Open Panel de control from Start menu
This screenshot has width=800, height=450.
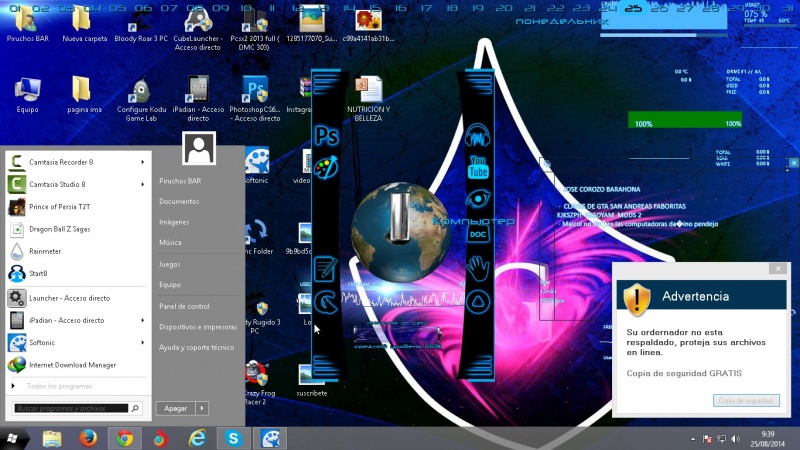(x=184, y=306)
